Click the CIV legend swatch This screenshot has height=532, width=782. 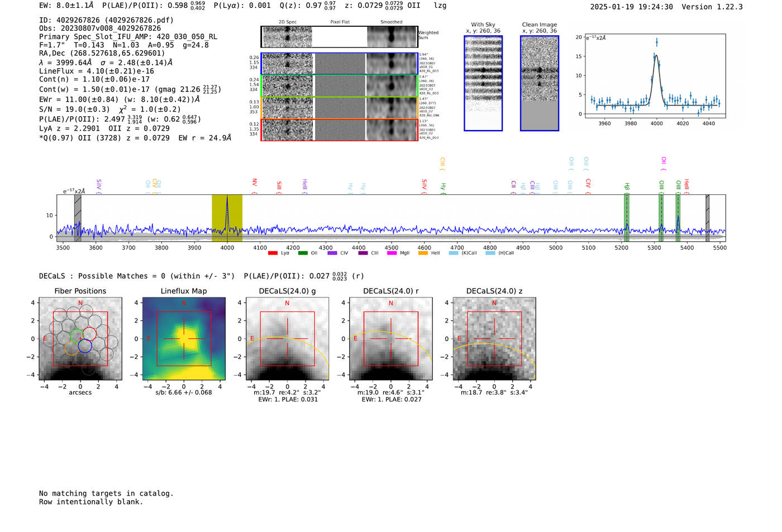coord(332,253)
